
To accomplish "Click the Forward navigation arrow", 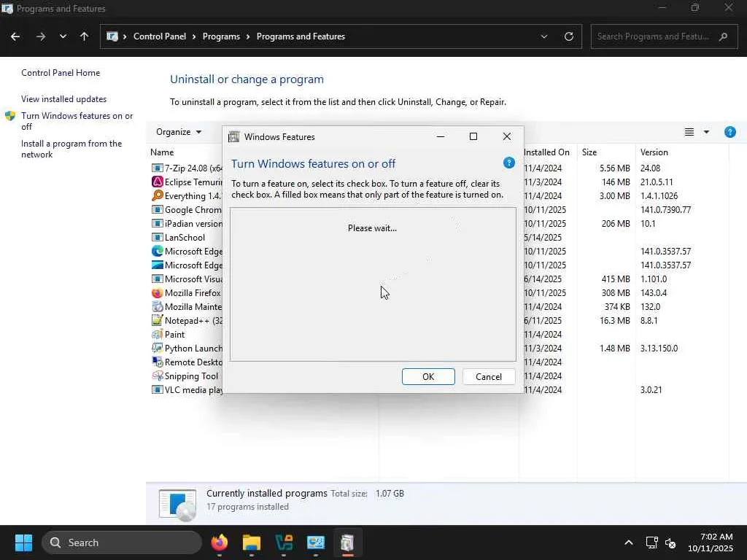I will tap(41, 36).
